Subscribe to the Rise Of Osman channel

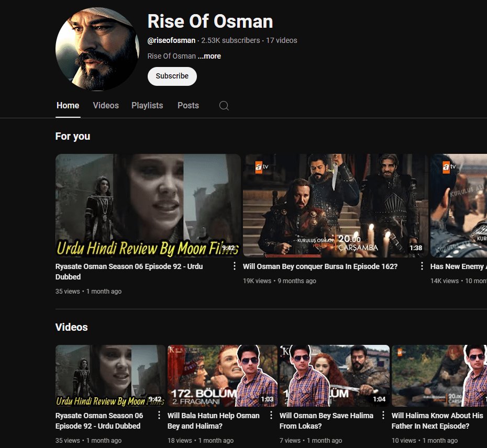coord(172,76)
